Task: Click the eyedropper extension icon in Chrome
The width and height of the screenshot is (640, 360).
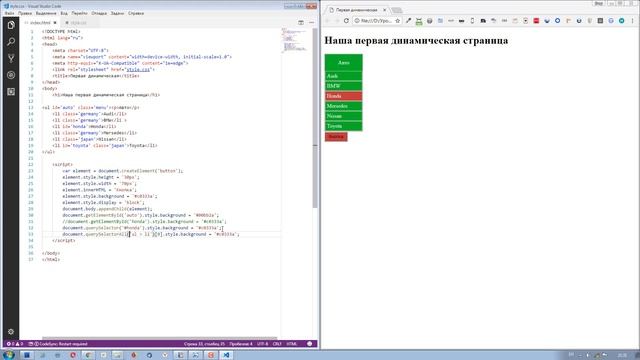Action: tap(408, 20)
